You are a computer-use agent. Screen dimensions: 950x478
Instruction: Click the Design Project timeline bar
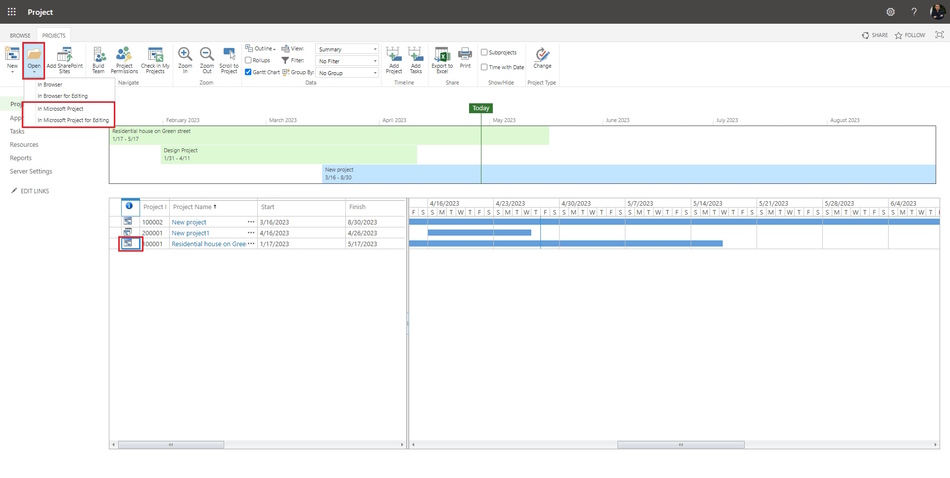point(289,154)
